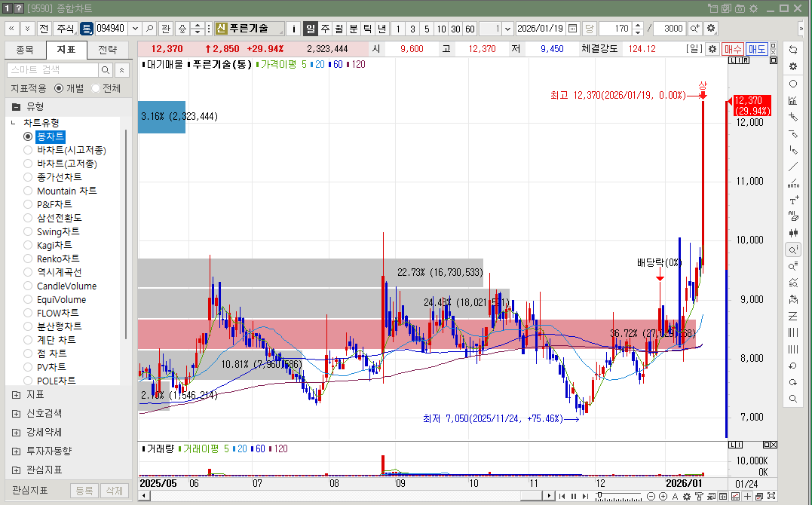Click the 주식 market type button

point(66,29)
